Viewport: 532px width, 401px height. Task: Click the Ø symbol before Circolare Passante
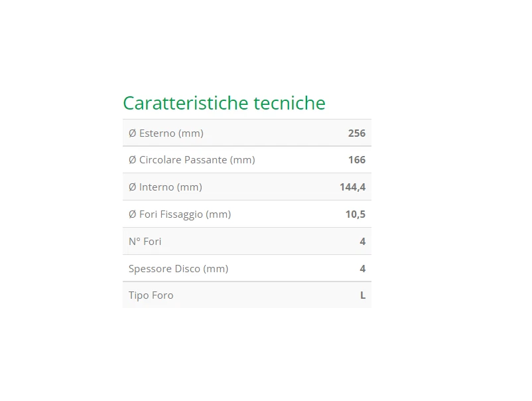click(x=133, y=160)
